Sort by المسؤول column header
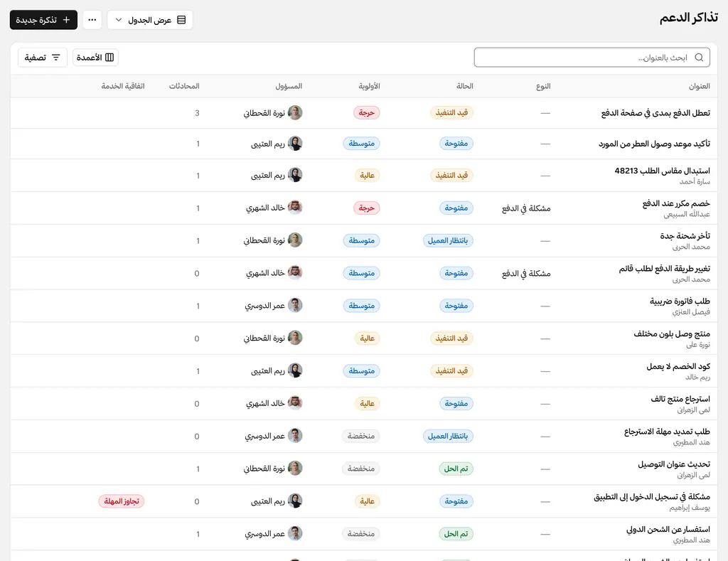728x561 pixels. click(x=289, y=86)
